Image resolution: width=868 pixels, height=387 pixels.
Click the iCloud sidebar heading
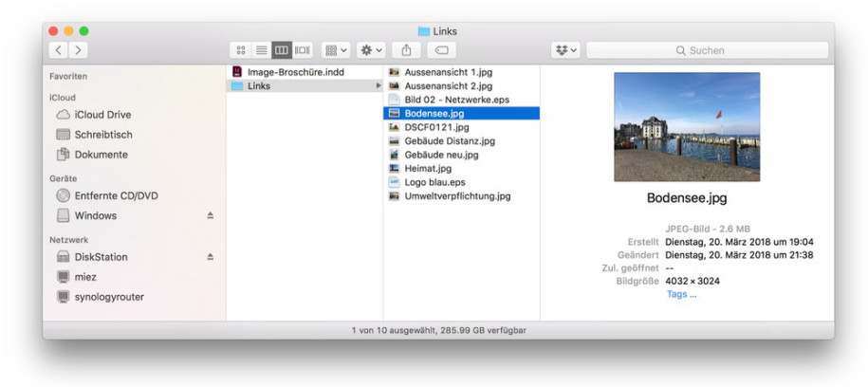(63, 98)
